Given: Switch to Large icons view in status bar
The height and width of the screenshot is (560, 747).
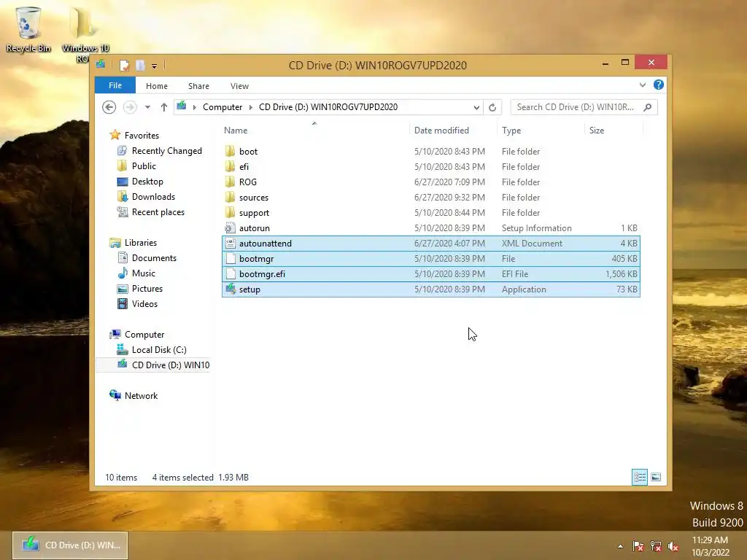Looking at the screenshot, I should click(656, 477).
